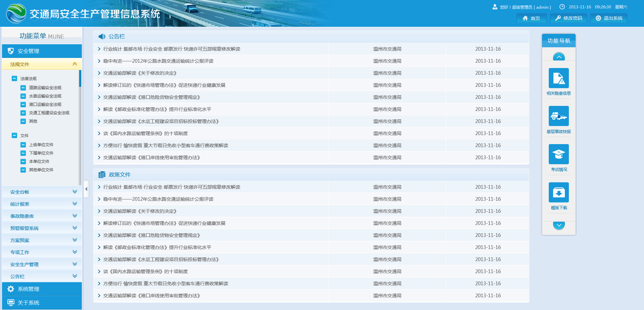Click the admin user avatar icon
The image size is (644, 310).
pyautogui.click(x=495, y=7)
